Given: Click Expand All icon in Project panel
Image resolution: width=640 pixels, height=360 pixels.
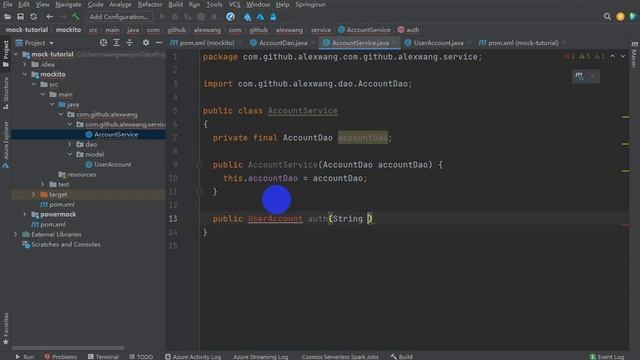Looking at the screenshot, I should 116,43.
